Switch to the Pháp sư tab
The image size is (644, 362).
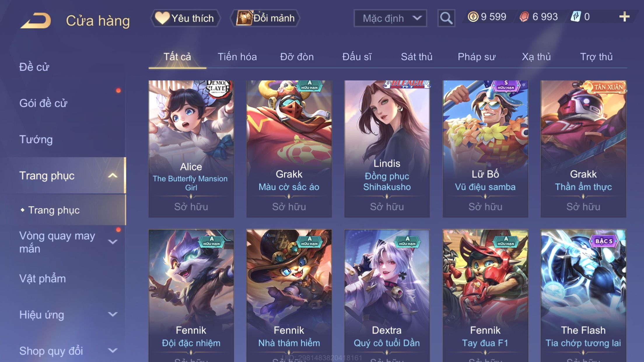477,57
